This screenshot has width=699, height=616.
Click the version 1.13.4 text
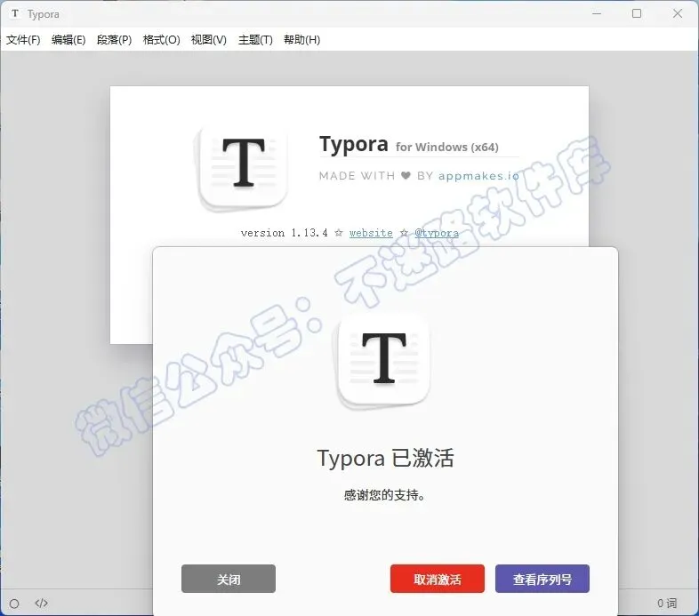pos(285,233)
